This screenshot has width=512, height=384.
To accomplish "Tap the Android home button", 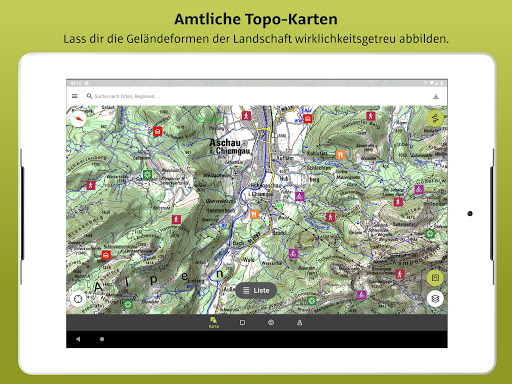I will pyautogui.click(x=102, y=339).
